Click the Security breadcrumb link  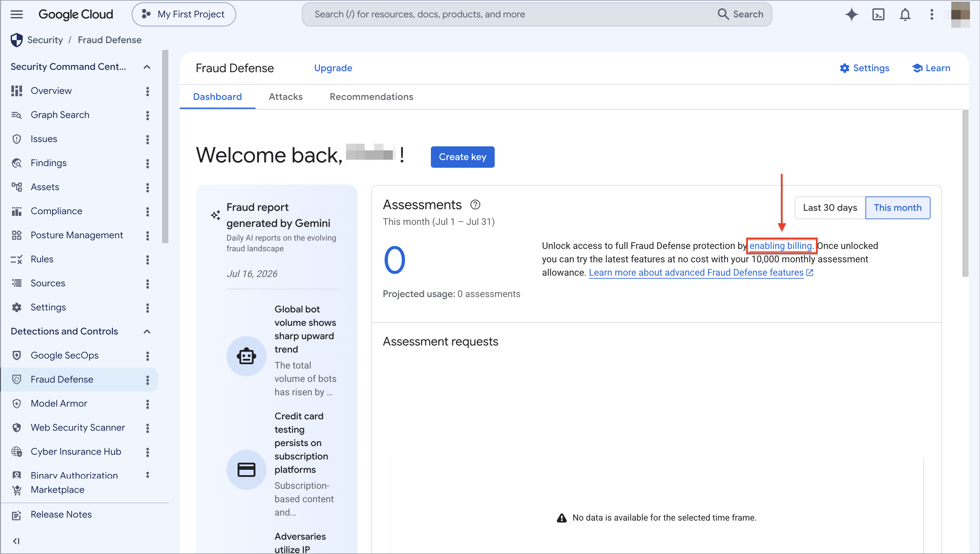pyautogui.click(x=45, y=40)
